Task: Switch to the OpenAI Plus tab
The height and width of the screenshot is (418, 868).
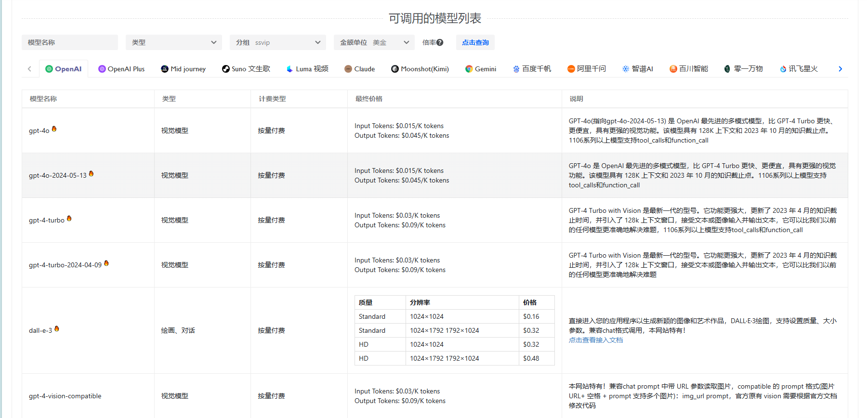Action: click(x=121, y=69)
